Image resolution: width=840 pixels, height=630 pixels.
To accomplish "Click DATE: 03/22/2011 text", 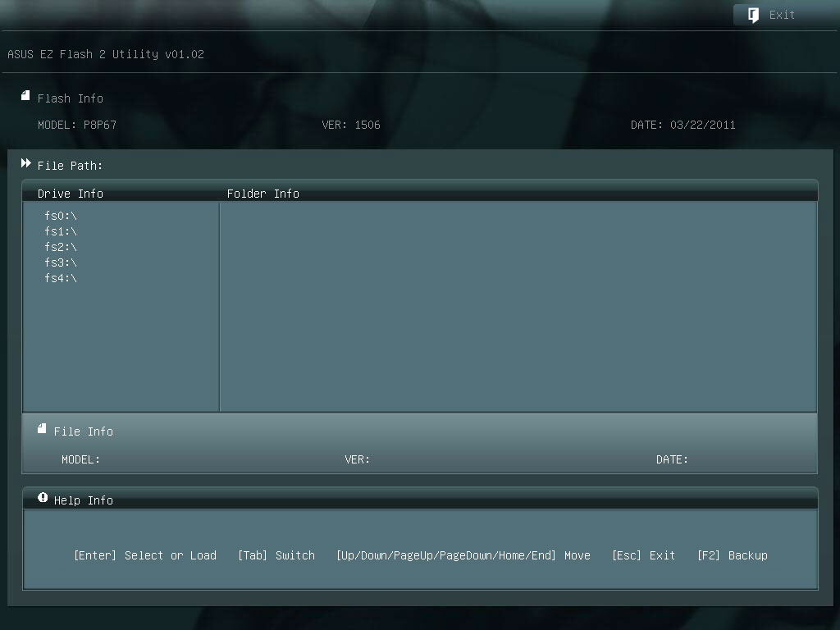I will [683, 125].
